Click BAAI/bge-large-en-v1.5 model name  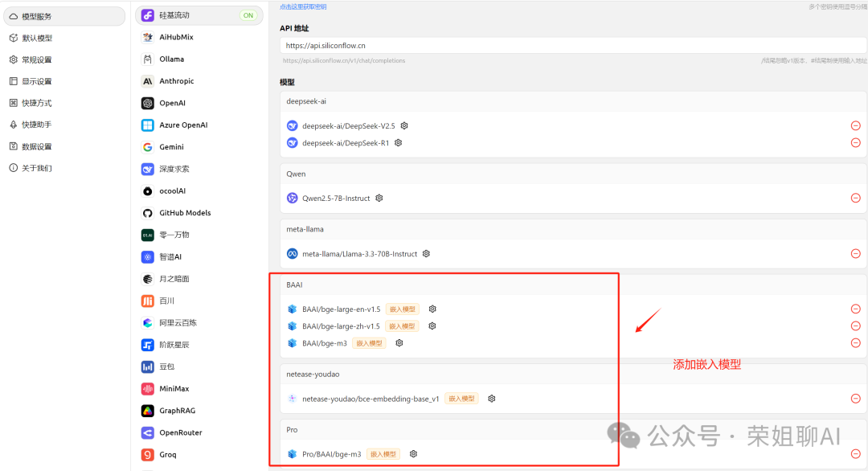(341, 309)
